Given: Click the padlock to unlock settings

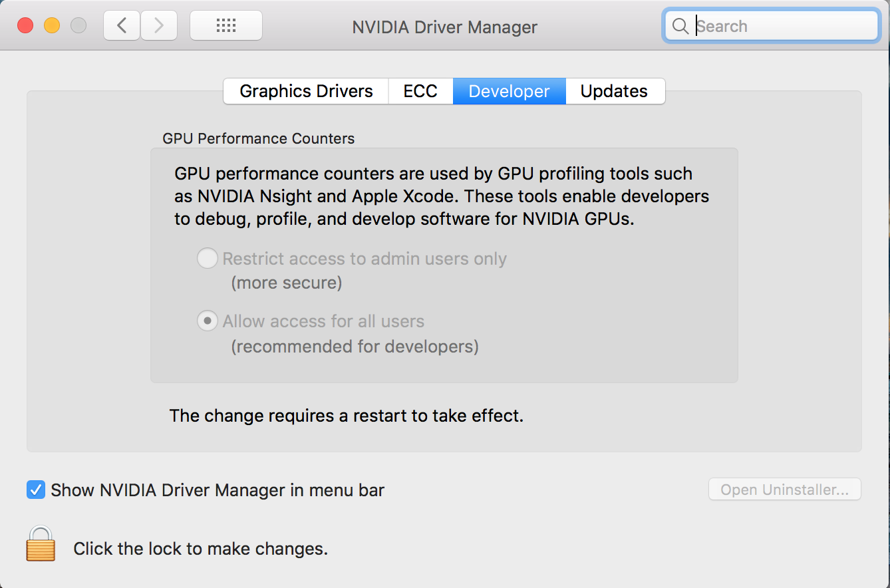Looking at the screenshot, I should (41, 543).
